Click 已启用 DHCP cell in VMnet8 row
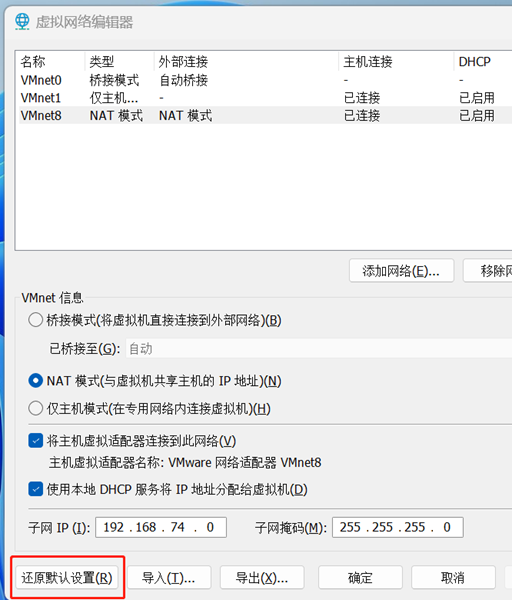 [x=477, y=116]
